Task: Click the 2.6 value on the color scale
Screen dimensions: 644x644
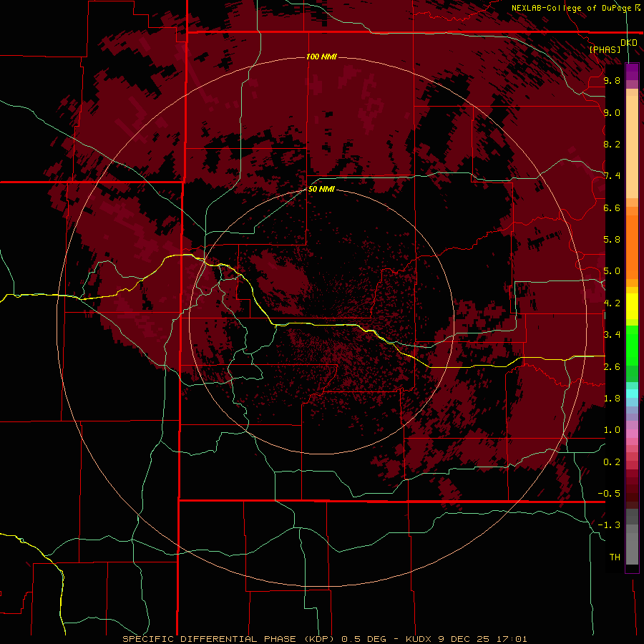Action: point(612,367)
